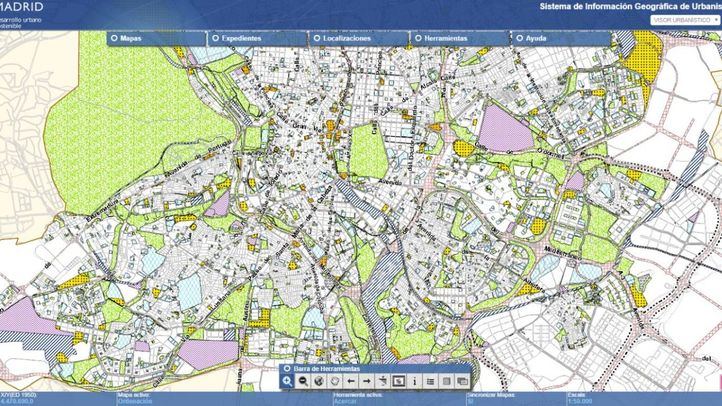Screen dimensions: 722x406
Task: Select the zoom in magnifier tool
Action: tap(288, 381)
